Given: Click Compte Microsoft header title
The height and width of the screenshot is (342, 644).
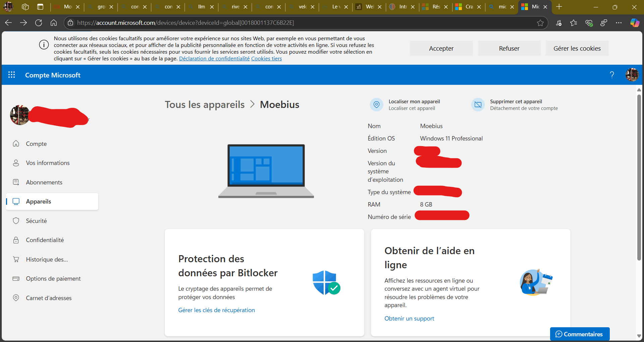Looking at the screenshot, I should click(53, 75).
